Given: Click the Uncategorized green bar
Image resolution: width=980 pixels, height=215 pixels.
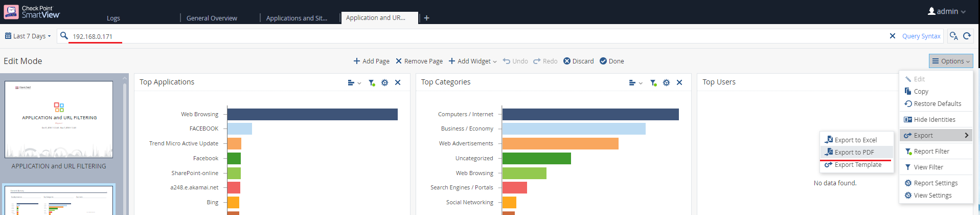Looking at the screenshot, I should point(537,158).
